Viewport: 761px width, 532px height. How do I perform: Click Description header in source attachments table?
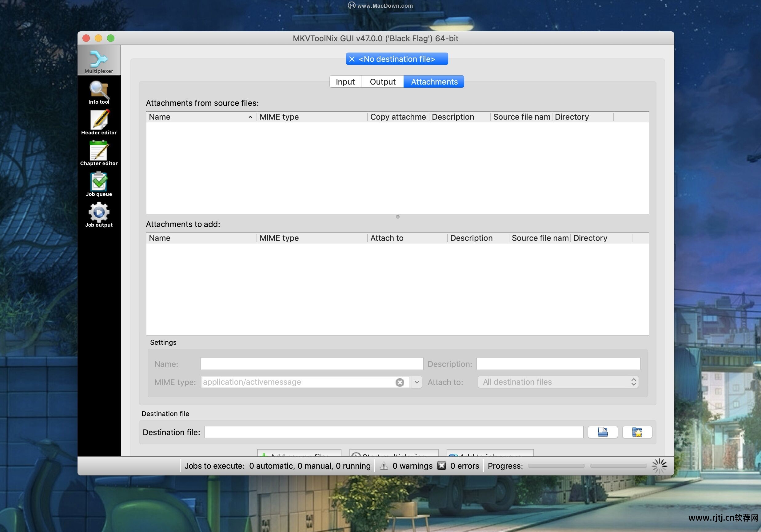459,117
